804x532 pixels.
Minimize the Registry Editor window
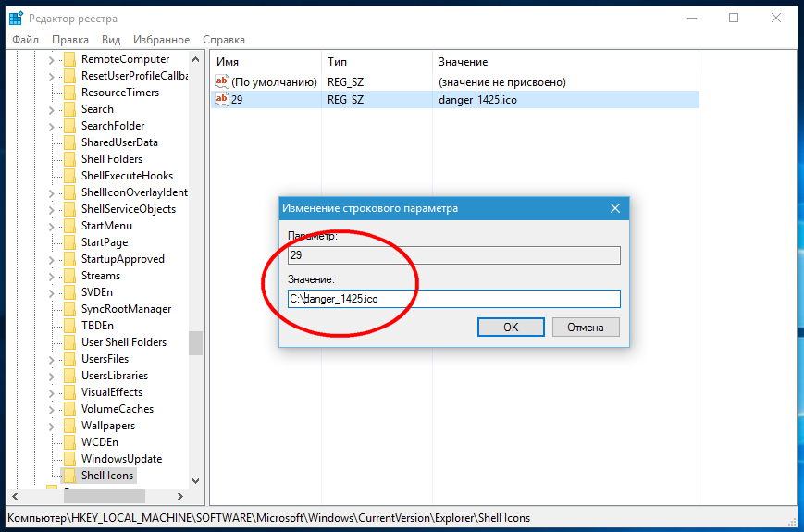(x=692, y=18)
